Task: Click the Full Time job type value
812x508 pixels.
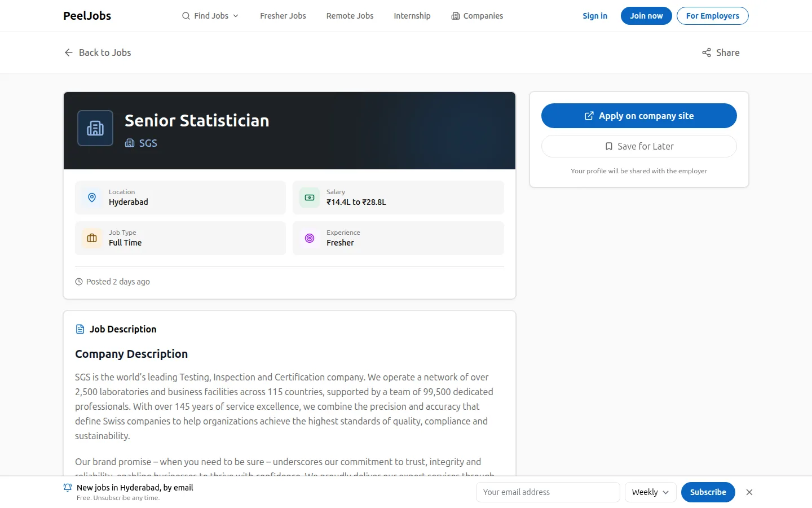Action: [125, 243]
